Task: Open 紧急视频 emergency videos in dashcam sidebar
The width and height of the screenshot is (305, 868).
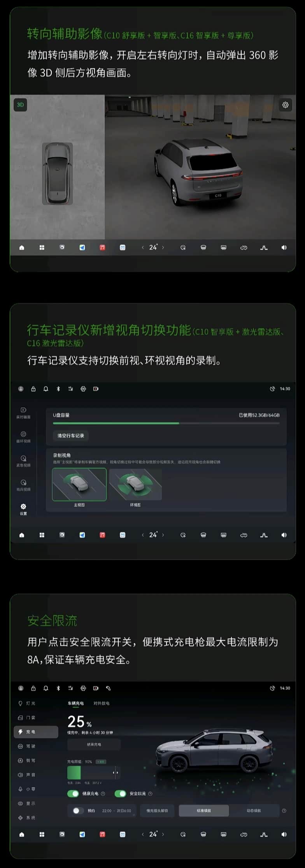Action: tap(23, 461)
